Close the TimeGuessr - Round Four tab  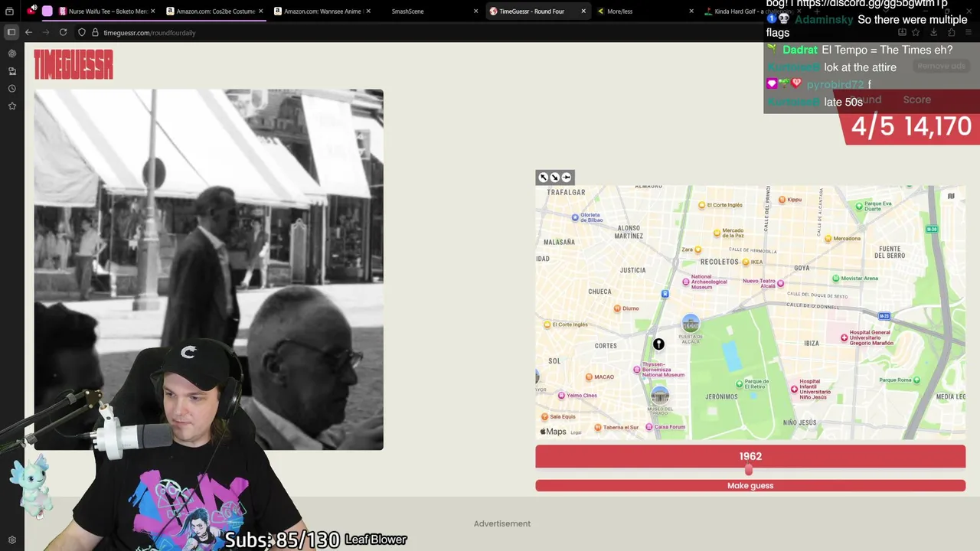point(583,11)
